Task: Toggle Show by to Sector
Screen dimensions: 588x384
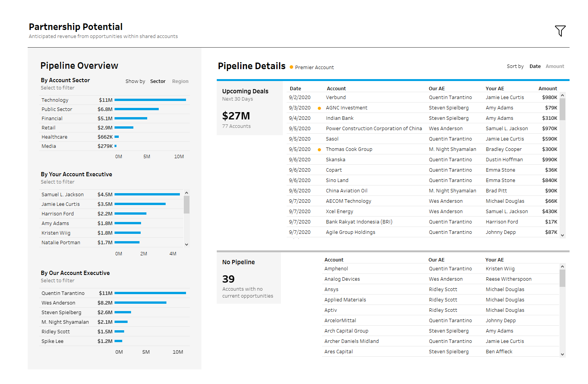Action: [x=158, y=81]
